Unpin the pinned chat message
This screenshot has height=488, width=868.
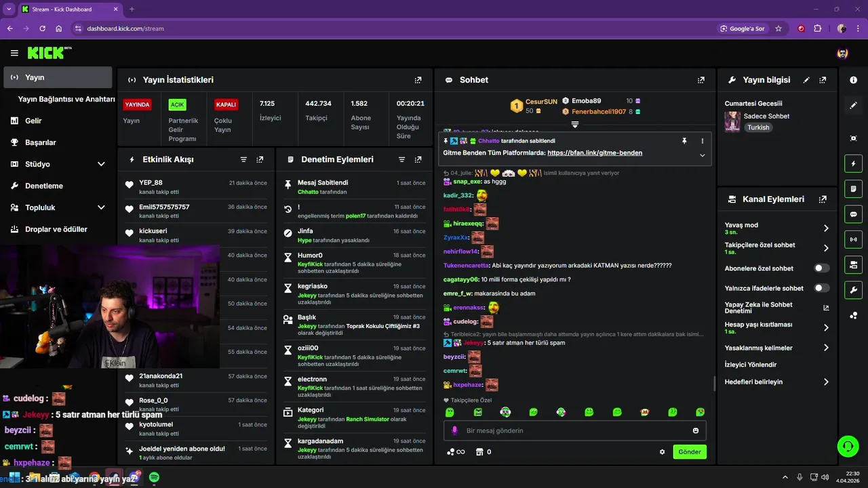684,141
